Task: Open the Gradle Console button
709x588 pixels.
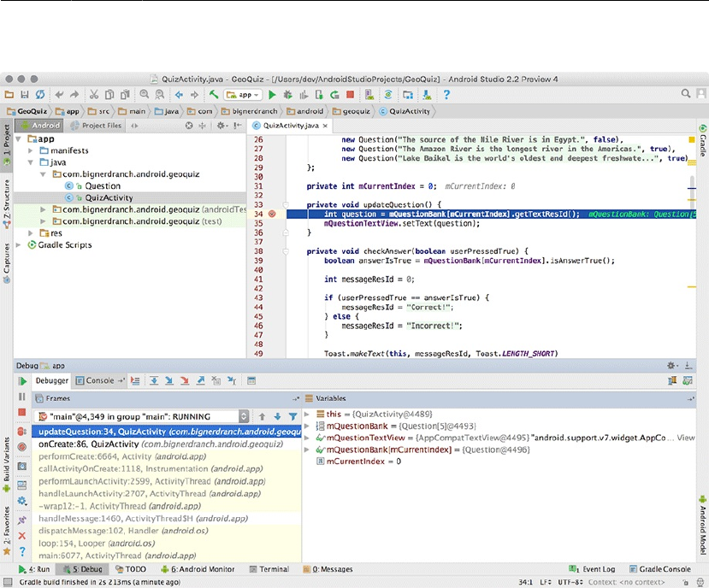Action: click(x=660, y=568)
